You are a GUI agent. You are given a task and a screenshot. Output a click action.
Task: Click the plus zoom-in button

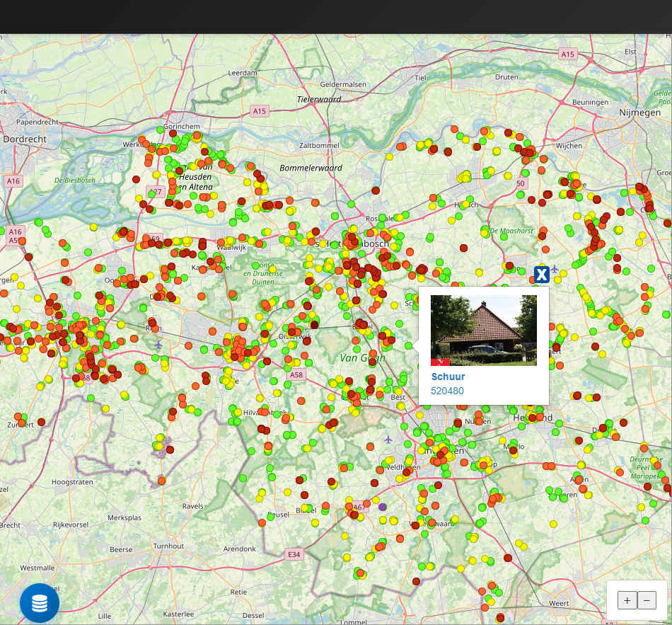(x=627, y=600)
